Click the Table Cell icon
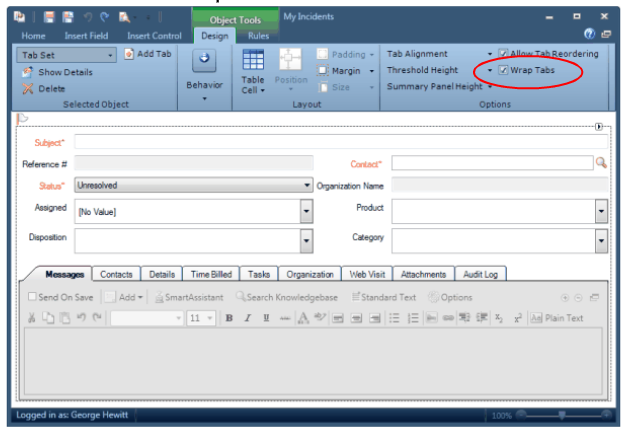Image resolution: width=640 pixels, height=444 pixels. [253, 60]
